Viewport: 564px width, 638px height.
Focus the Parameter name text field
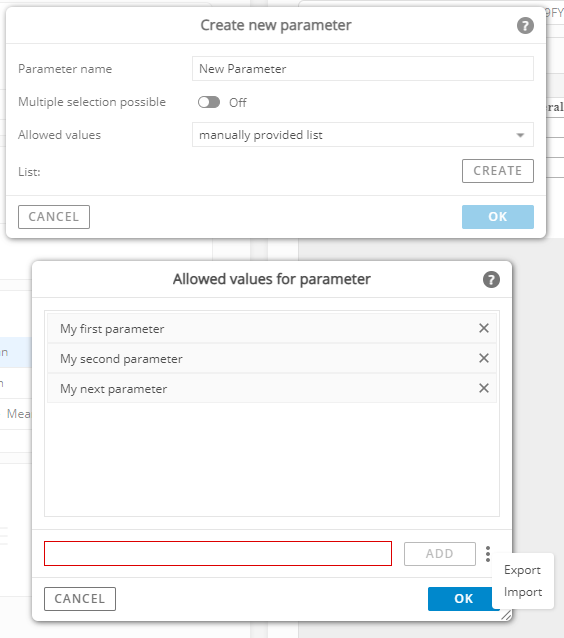point(363,69)
